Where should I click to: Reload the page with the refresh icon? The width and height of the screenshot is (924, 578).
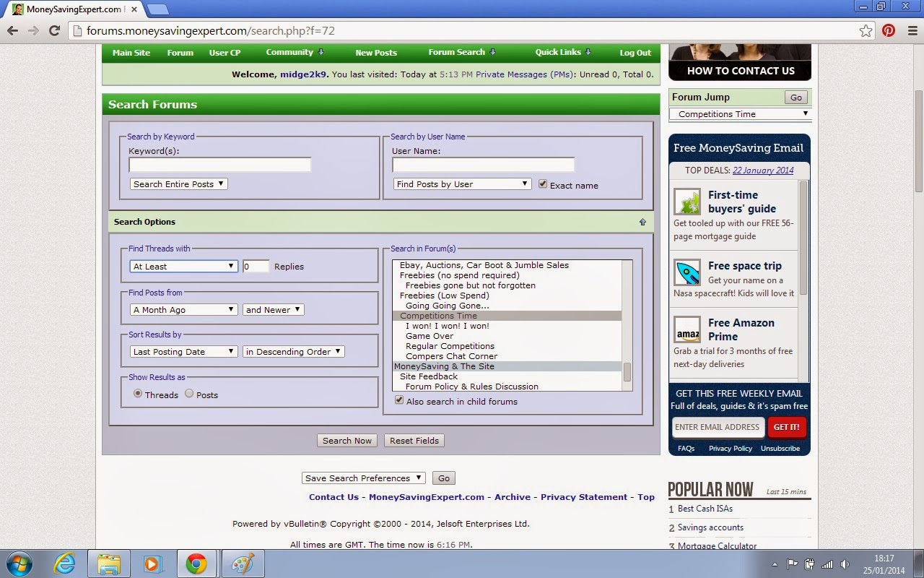point(54,30)
